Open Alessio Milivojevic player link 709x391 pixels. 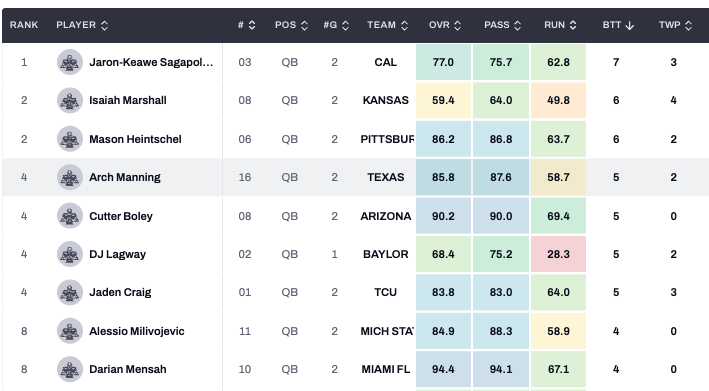pos(137,331)
